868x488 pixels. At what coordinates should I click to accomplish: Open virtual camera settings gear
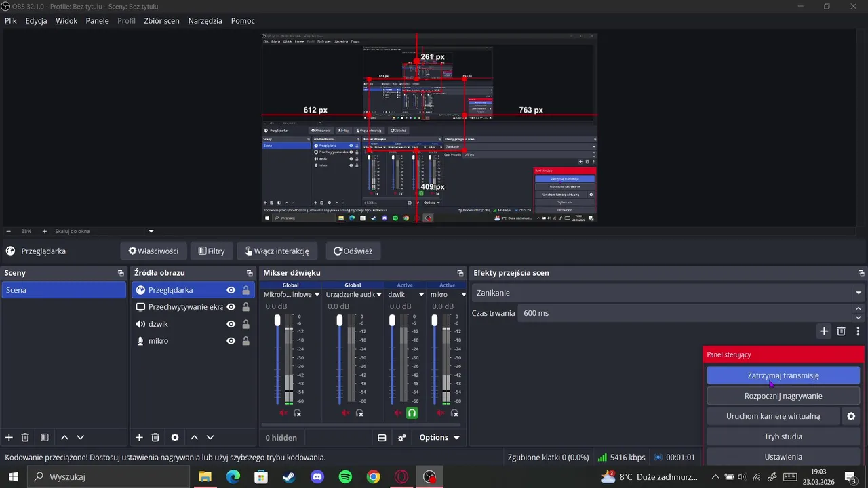(852, 416)
